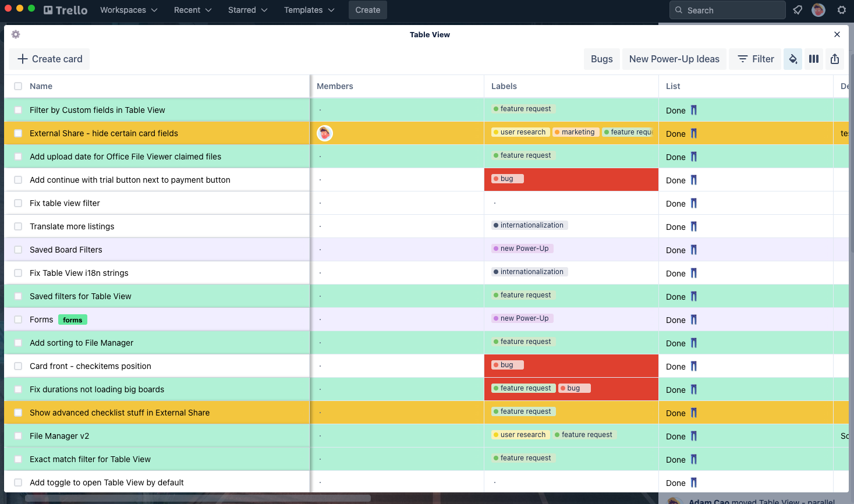Click the labels tag icon near Search
Viewport: 854px width, 504px height.
click(x=798, y=10)
